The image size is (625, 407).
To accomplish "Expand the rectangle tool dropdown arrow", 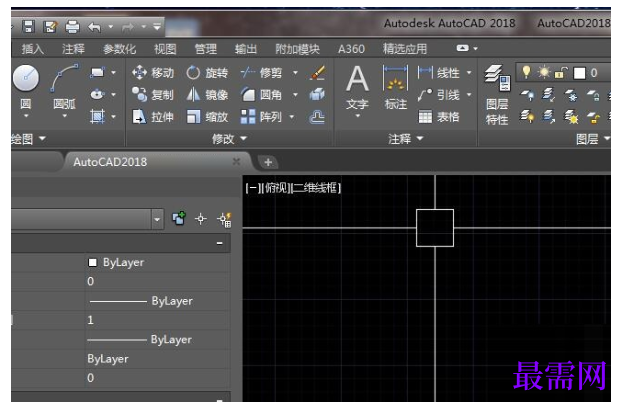I will point(114,73).
